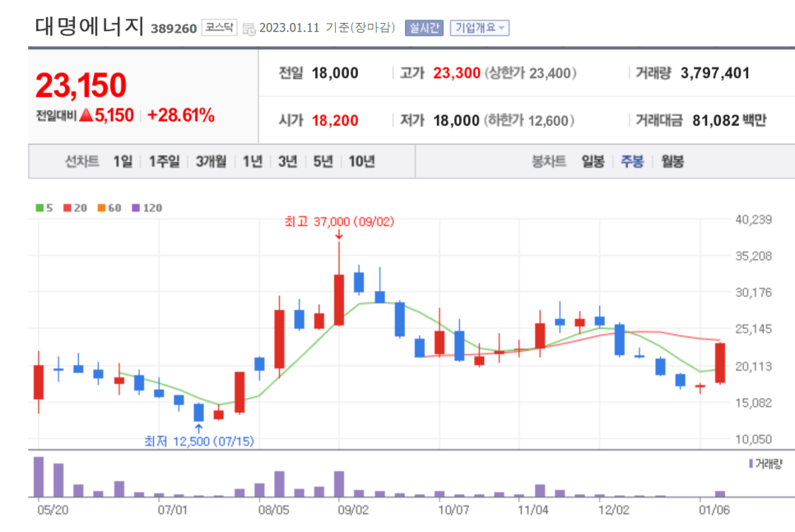The width and height of the screenshot is (795, 532).
Task: Click the 2023.01.11 기준(장마감) date text
Action: click(x=327, y=27)
